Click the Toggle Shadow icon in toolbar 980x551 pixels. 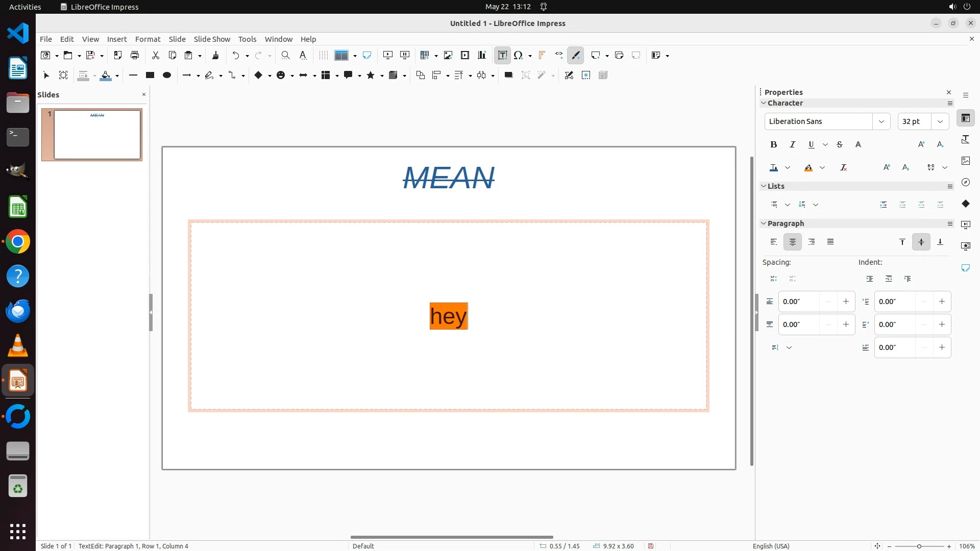[508, 75]
